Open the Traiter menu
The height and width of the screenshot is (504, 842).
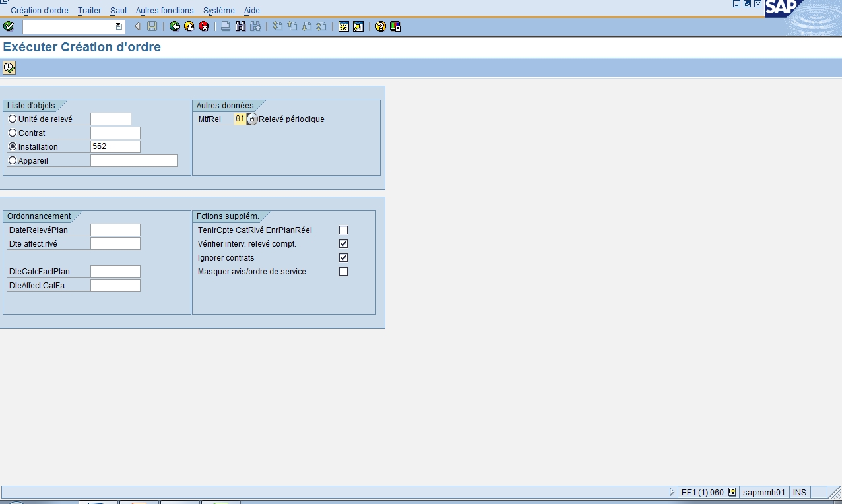pyautogui.click(x=89, y=11)
